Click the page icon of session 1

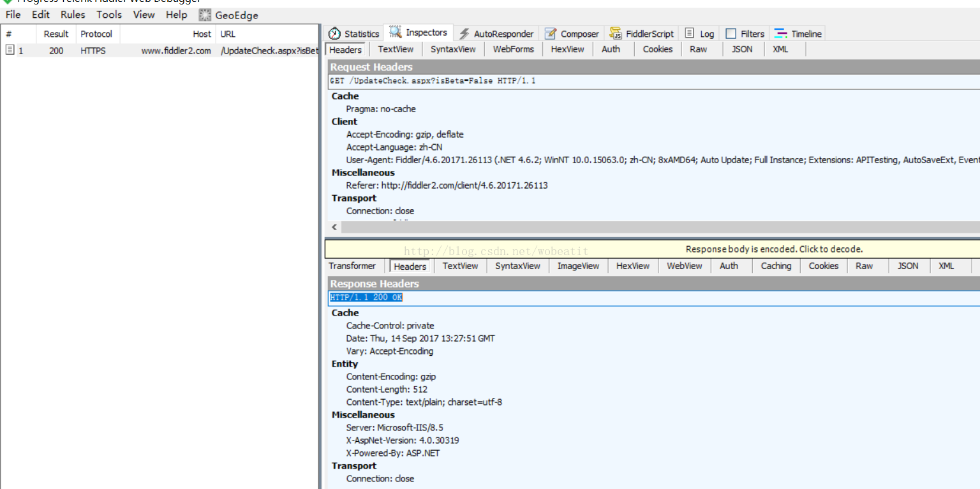click(10, 50)
